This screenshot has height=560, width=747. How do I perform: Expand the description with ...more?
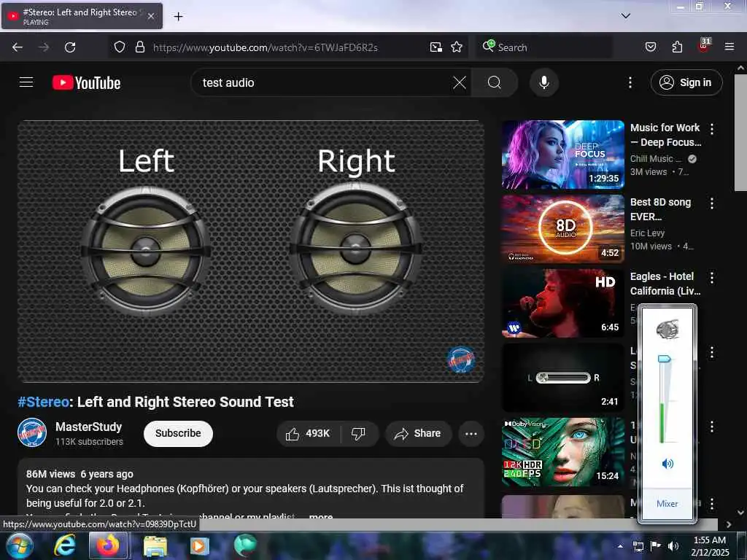click(321, 516)
